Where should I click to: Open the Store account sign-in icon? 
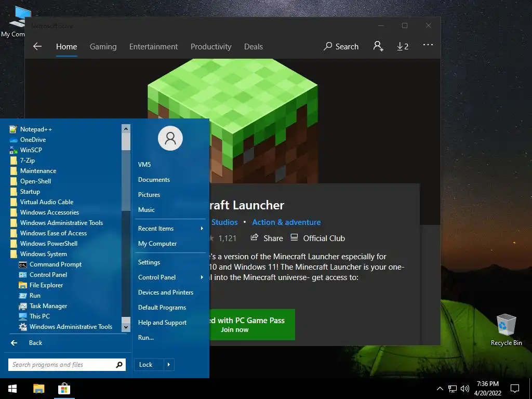378,46
